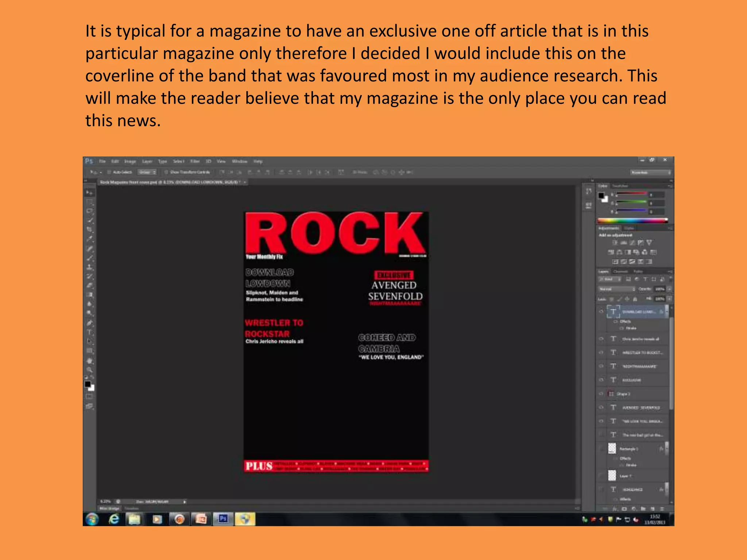Select the Crop tool

pos(89,230)
